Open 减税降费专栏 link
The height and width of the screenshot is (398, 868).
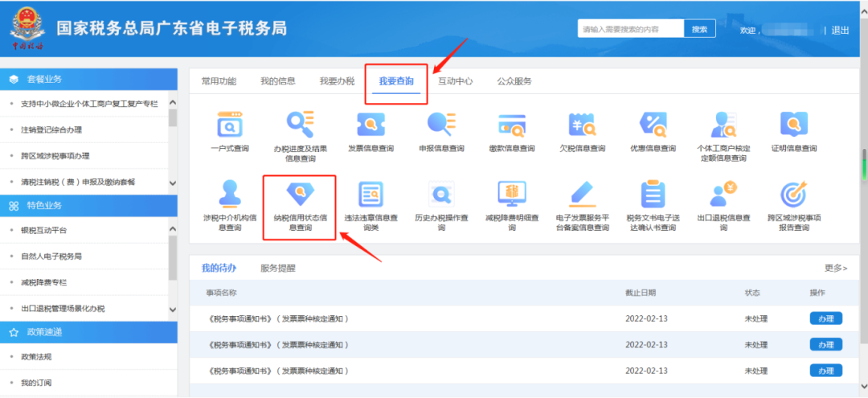[43, 282]
